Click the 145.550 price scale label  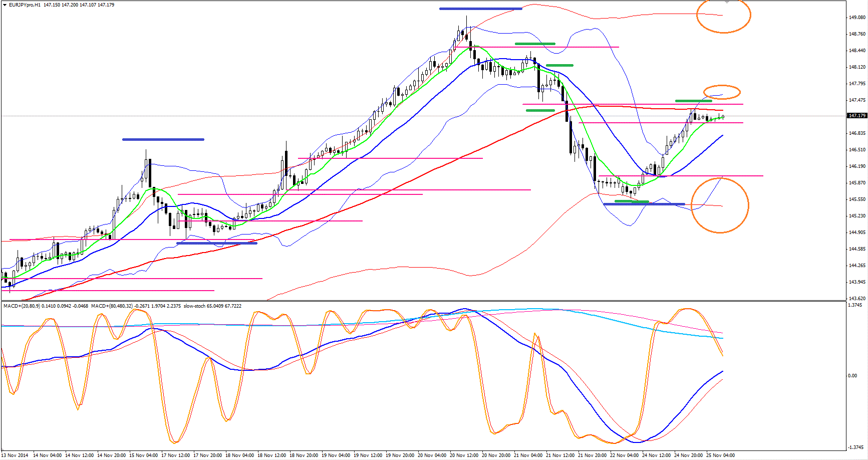857,199
